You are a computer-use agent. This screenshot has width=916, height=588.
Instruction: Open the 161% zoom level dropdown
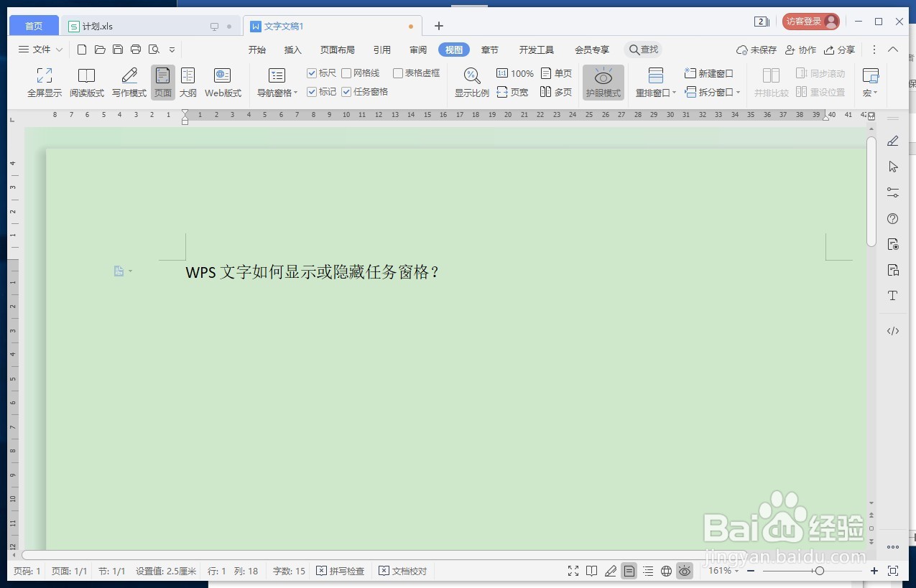[723, 571]
